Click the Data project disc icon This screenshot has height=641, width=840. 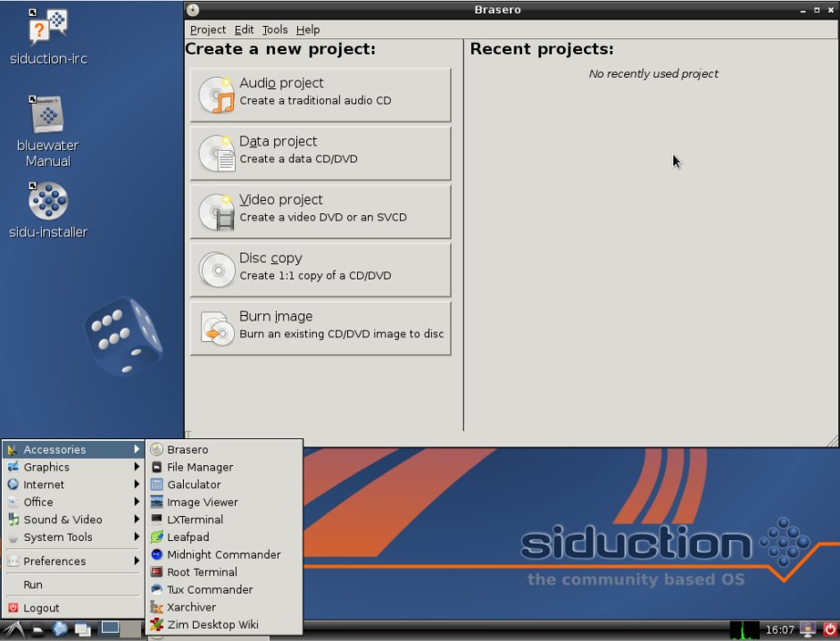click(216, 154)
